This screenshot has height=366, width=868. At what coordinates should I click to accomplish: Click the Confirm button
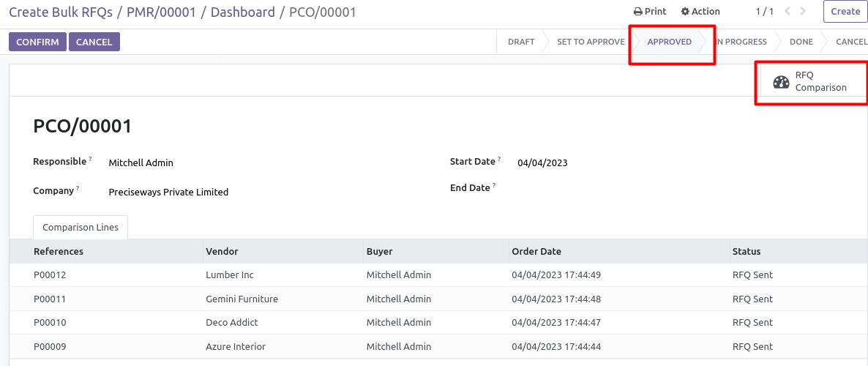[x=37, y=42]
